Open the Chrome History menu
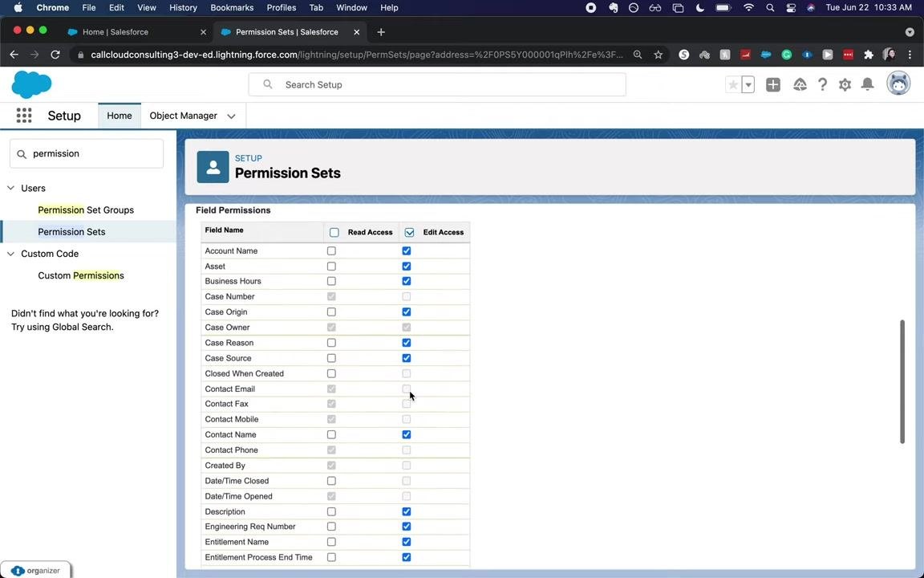924x578 pixels. click(183, 8)
